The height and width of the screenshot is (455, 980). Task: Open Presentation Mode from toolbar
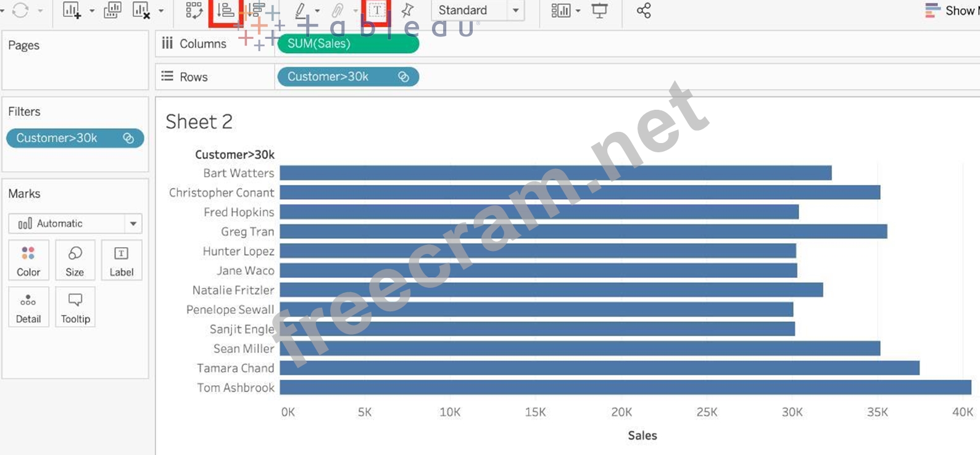coord(599,10)
